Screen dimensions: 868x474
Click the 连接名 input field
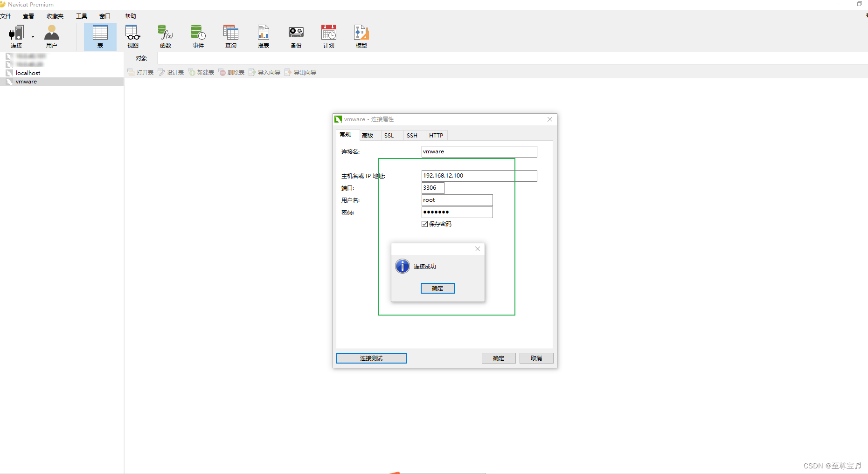479,151
